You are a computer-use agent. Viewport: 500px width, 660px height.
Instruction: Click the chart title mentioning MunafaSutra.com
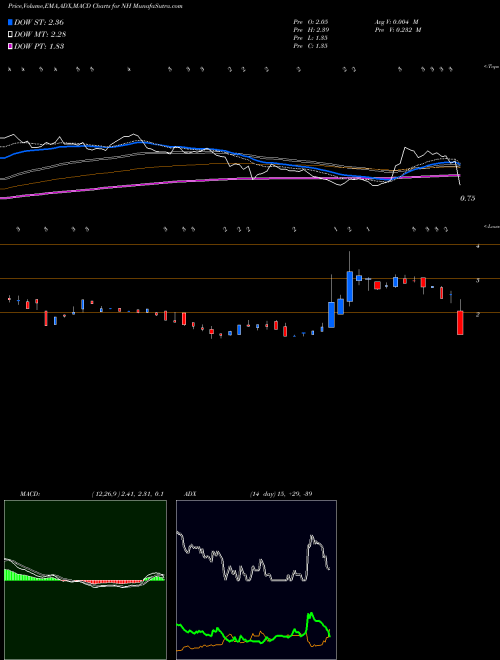click(95, 7)
